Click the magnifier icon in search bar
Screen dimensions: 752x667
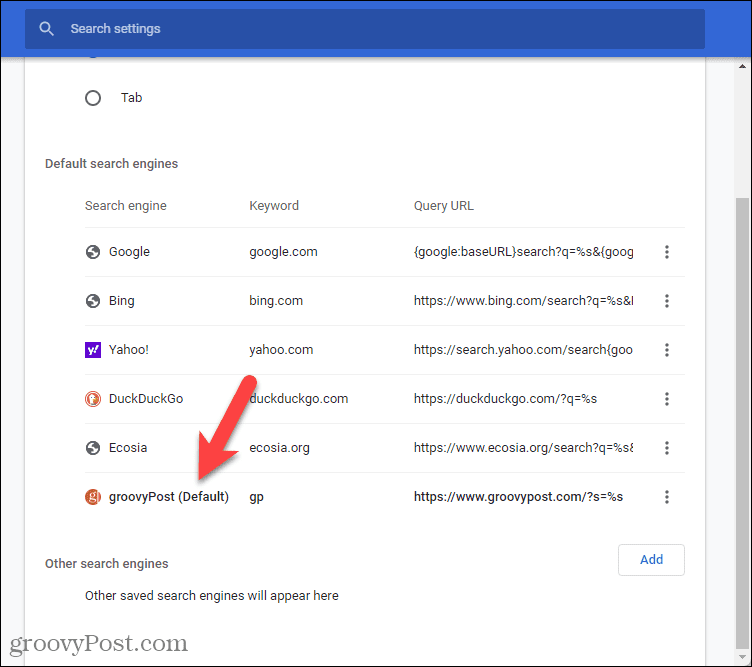click(x=47, y=29)
